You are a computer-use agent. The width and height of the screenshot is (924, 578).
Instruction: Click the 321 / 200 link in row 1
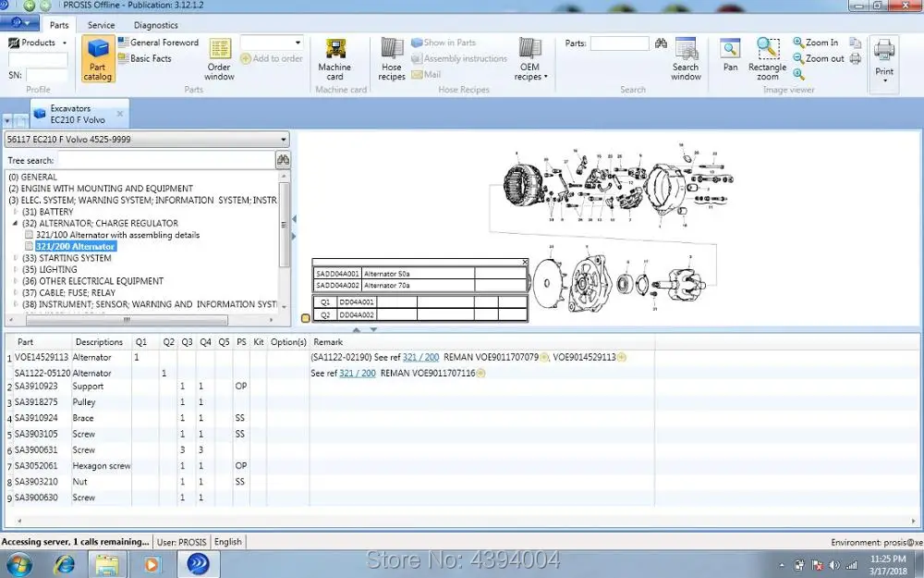(420, 357)
